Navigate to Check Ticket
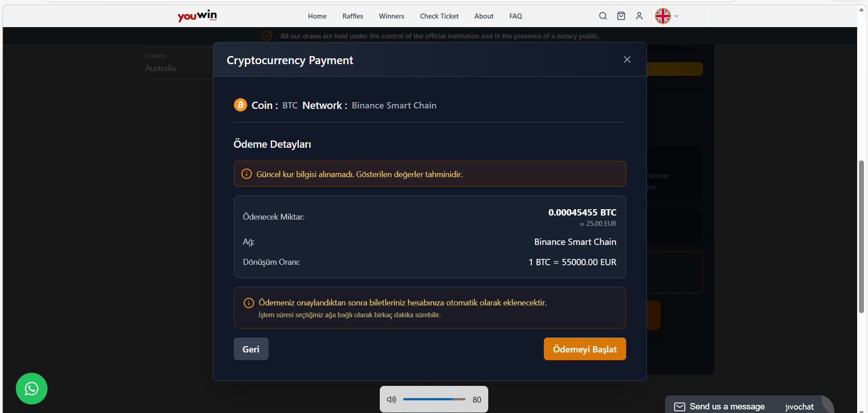This screenshot has width=868, height=413. point(439,16)
